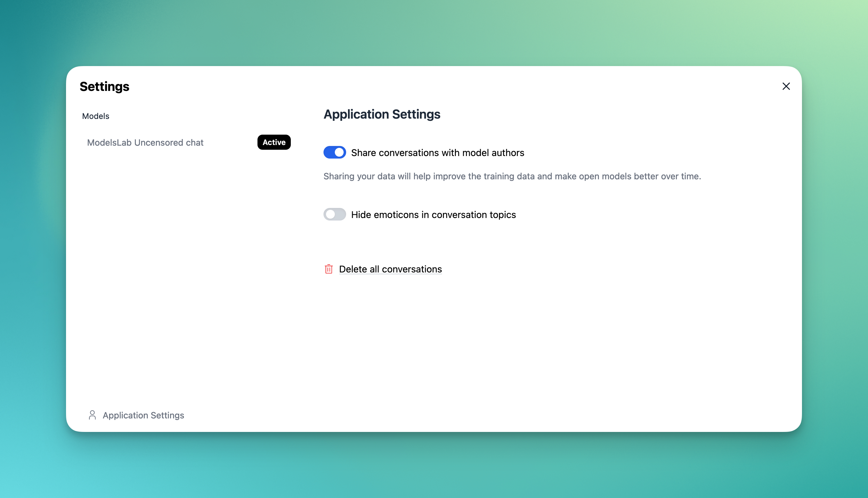Click the red trash can icon
Image resolution: width=868 pixels, height=498 pixels.
point(329,269)
